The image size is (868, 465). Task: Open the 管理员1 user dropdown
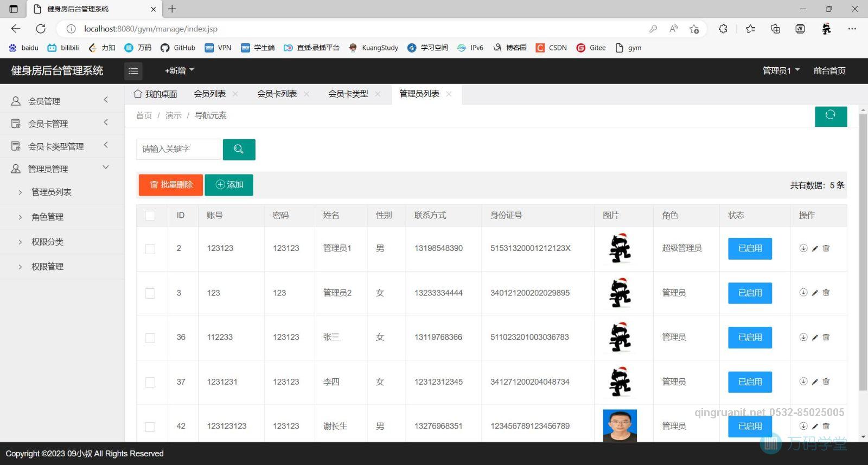pos(781,70)
